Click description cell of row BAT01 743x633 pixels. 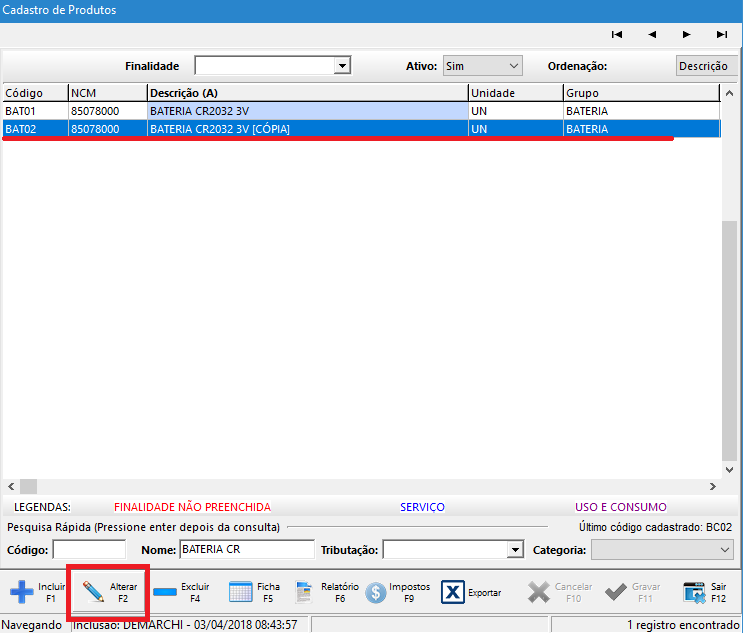coord(308,111)
